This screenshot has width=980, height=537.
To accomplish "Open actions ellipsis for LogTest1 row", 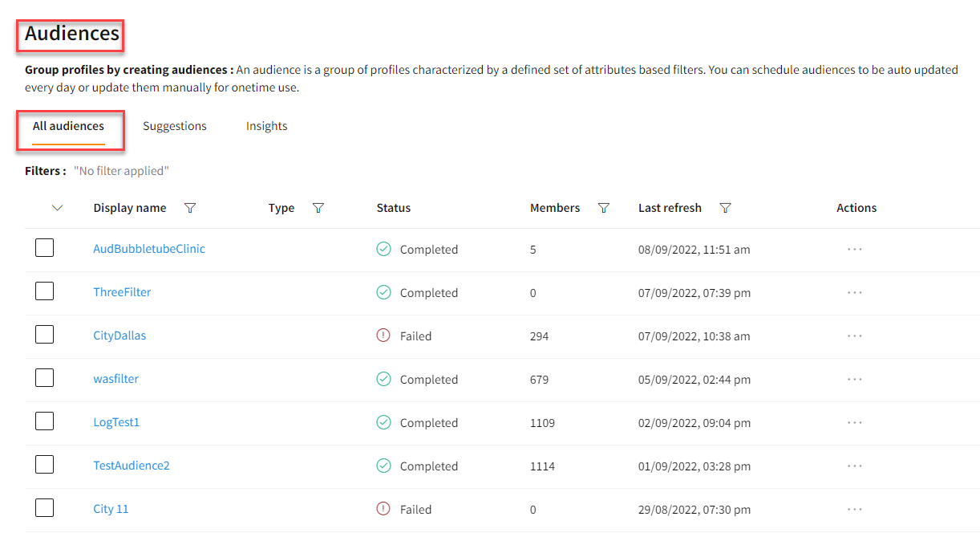I will (x=854, y=423).
